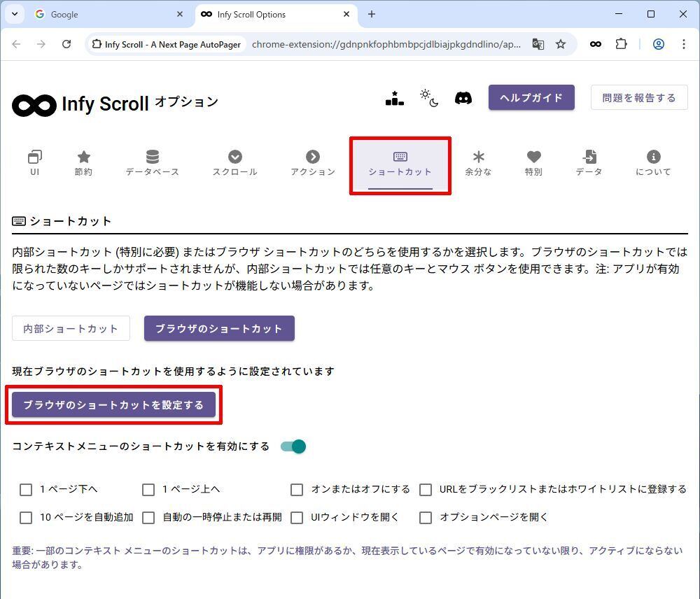Check the UIウィンドウを開く checkbox
This screenshot has height=599, width=700.
[x=297, y=518]
